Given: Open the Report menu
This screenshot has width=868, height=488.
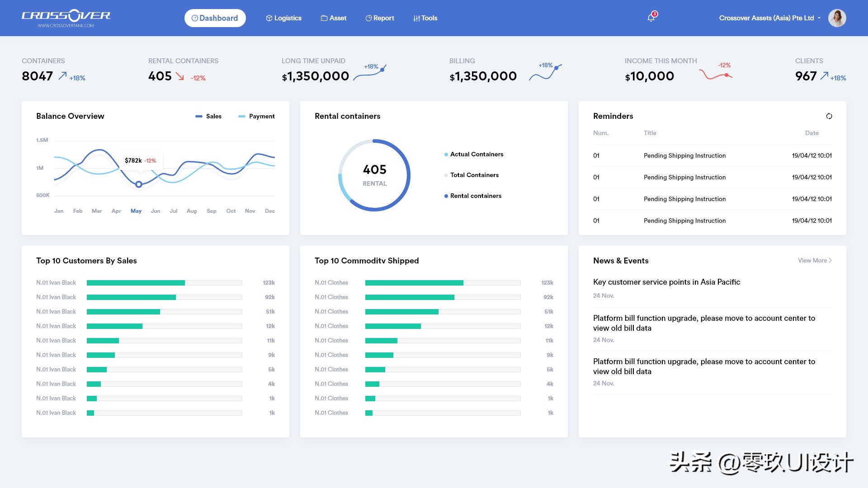Looking at the screenshot, I should click(x=380, y=18).
